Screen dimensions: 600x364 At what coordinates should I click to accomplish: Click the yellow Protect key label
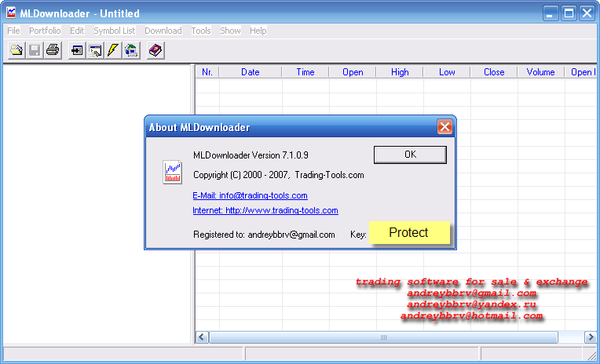click(409, 233)
